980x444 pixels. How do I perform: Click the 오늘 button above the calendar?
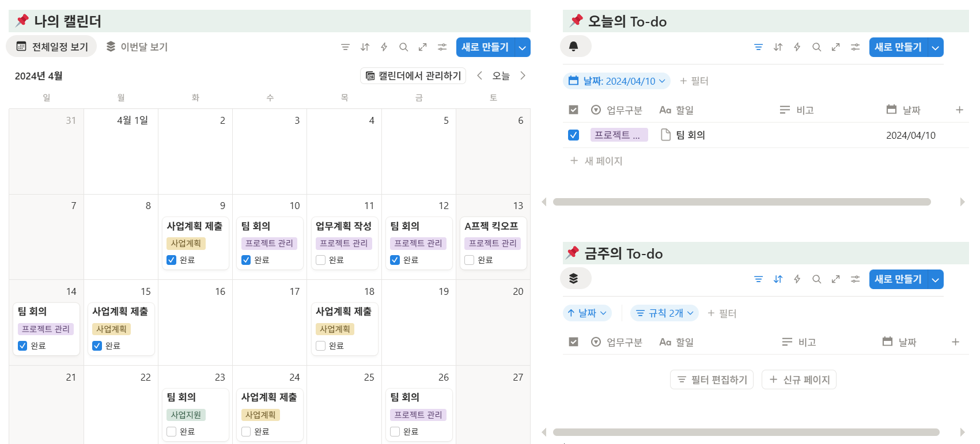(x=501, y=75)
